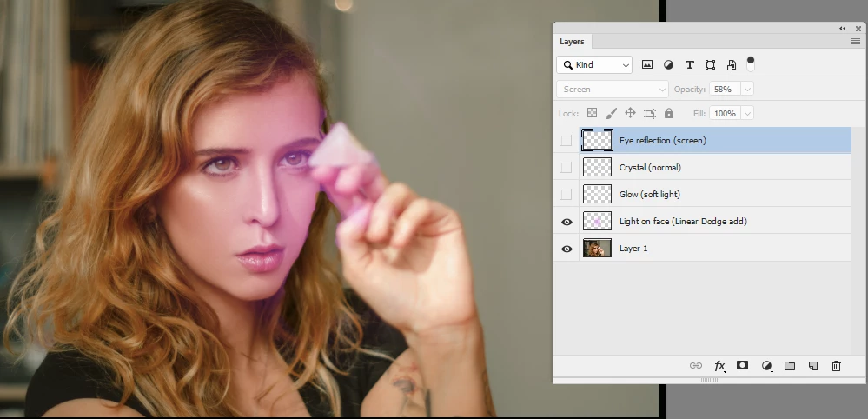Open the Fill slider dropdown arrow
868x419 pixels.
(747, 114)
